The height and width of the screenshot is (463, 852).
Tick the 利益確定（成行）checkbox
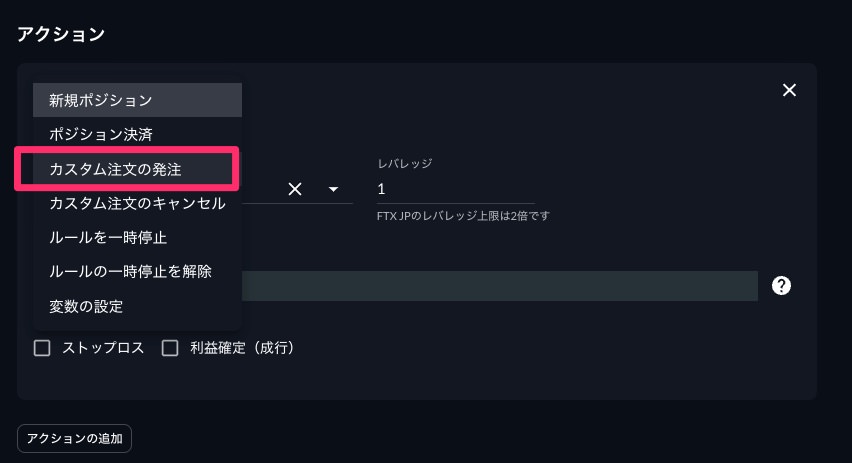click(170, 348)
